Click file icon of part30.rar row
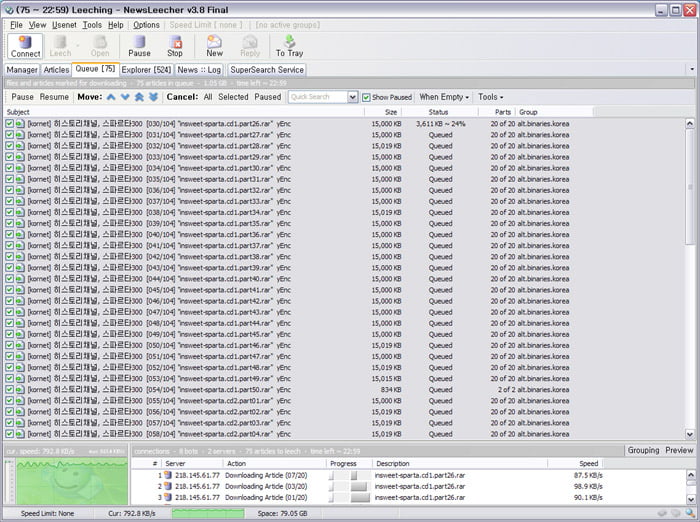This screenshot has width=700, height=522. click(x=20, y=168)
